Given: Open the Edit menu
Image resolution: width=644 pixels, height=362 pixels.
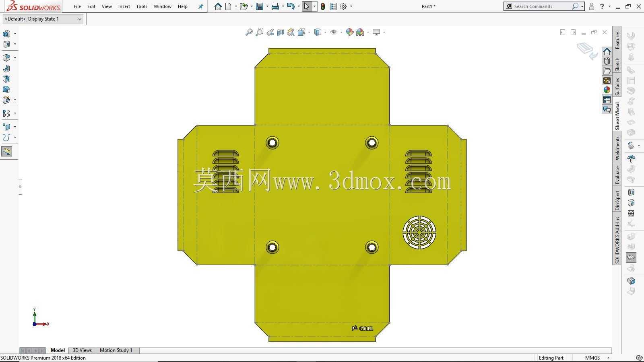Looking at the screenshot, I should tap(91, 6).
